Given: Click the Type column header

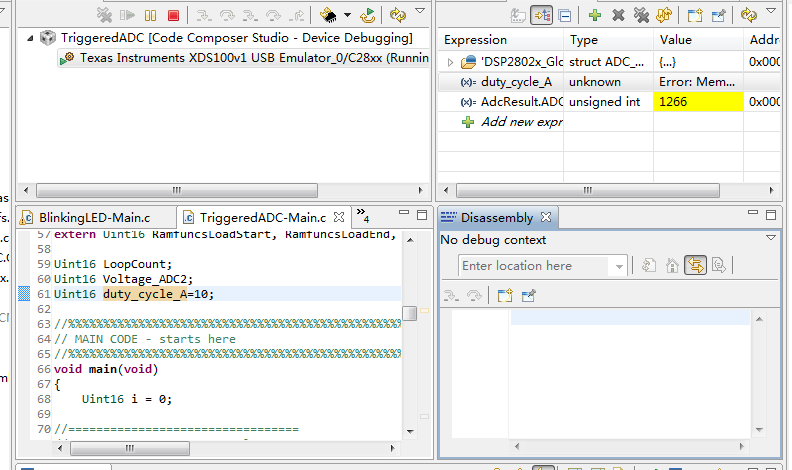Looking at the screenshot, I should click(x=609, y=40).
